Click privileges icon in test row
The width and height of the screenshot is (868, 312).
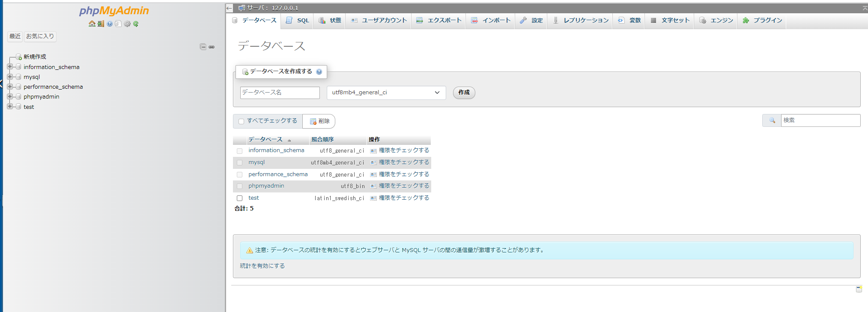[373, 198]
